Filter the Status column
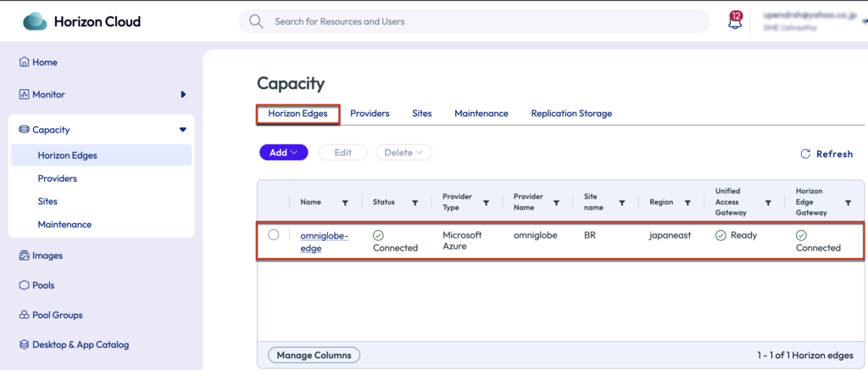This screenshot has height=370, width=868. [x=415, y=203]
